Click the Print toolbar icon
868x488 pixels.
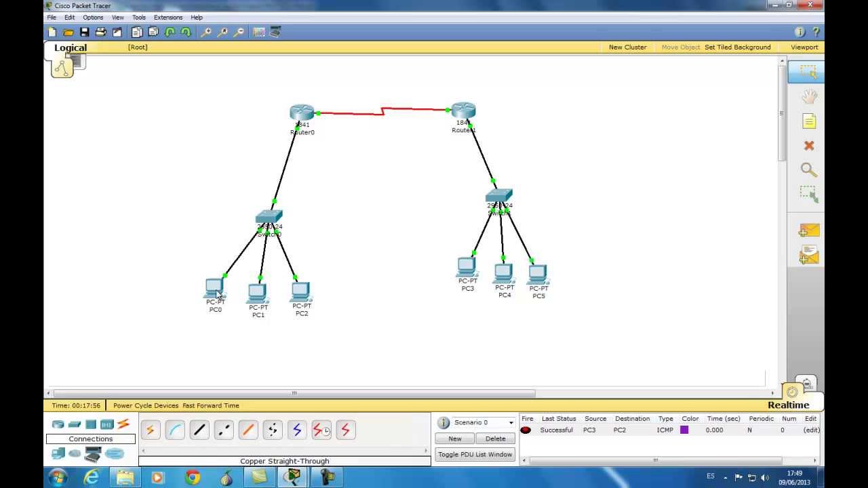[x=101, y=32]
